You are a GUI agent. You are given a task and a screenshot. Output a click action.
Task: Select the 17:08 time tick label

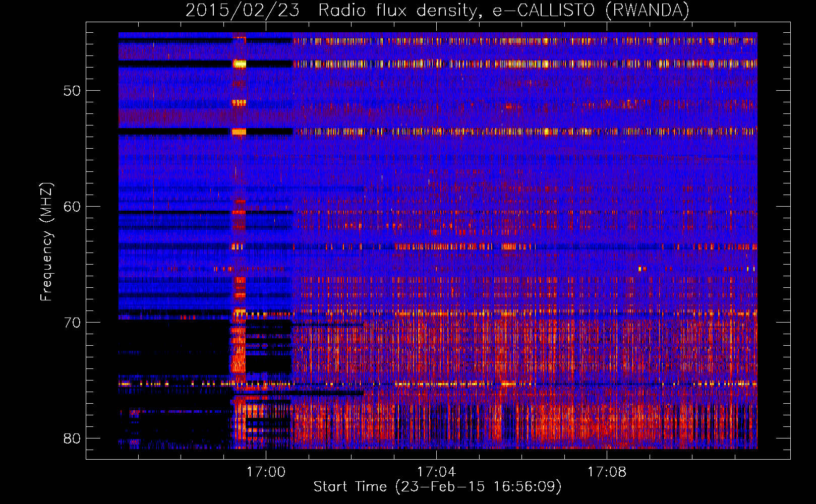607,472
